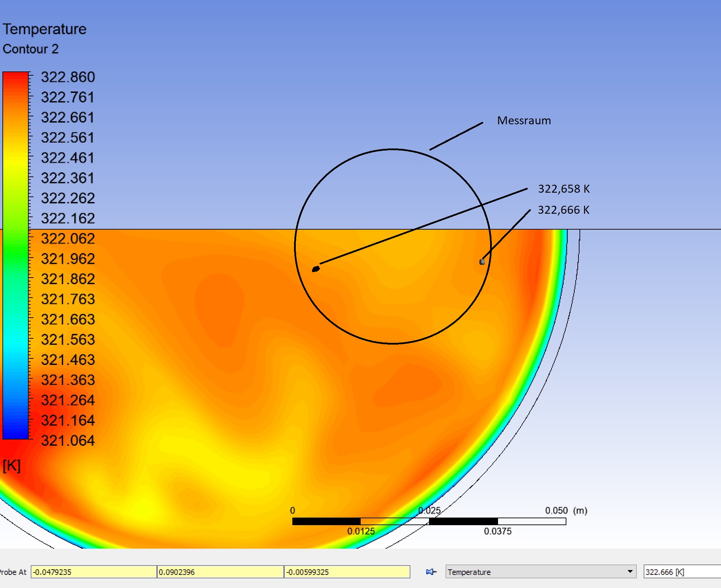Click the Contour 2 legend subtitle
This screenshot has height=588, width=721.
[31, 49]
